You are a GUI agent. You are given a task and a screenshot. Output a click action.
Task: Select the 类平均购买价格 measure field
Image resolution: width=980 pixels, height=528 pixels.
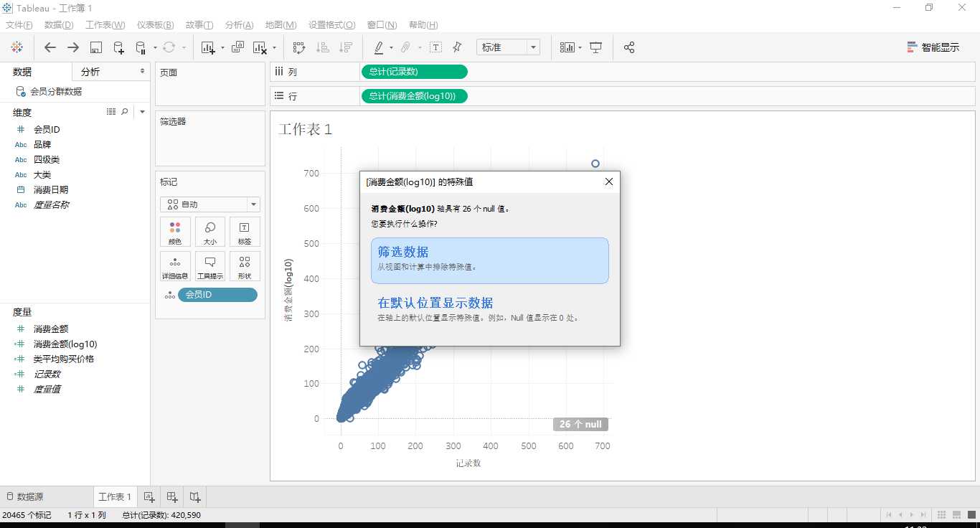tap(64, 359)
